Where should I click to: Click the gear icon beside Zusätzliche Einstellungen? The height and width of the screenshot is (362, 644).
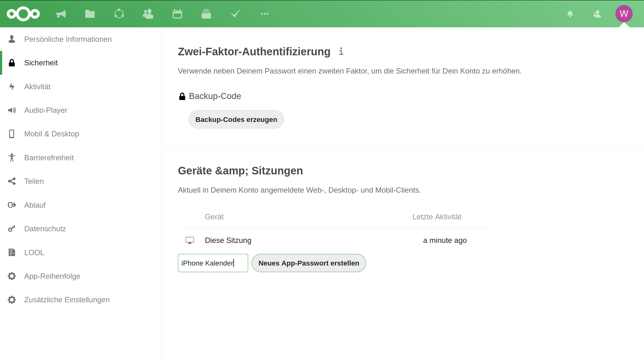coord(12,300)
